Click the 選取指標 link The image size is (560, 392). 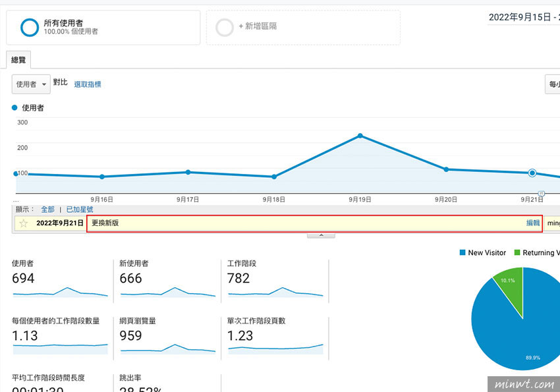88,84
